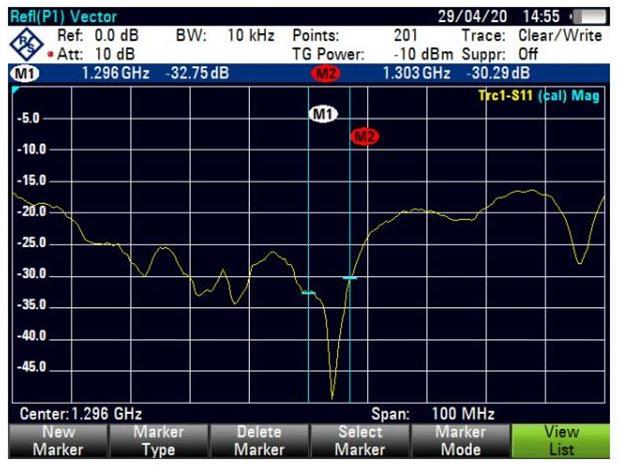Screen dimensions: 620x467
Task: Click the M2 trace point indicator
Action: (350, 278)
